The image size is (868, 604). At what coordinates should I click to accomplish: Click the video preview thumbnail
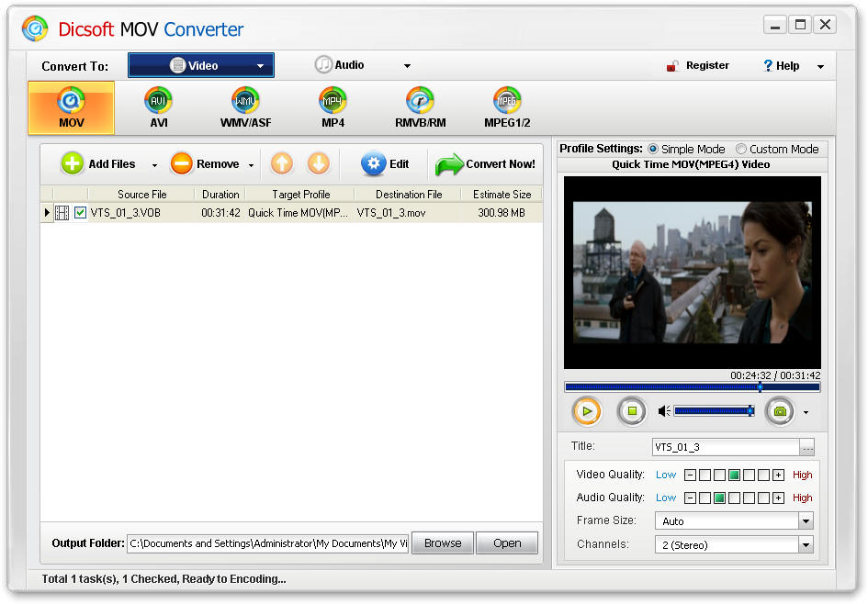pos(692,273)
